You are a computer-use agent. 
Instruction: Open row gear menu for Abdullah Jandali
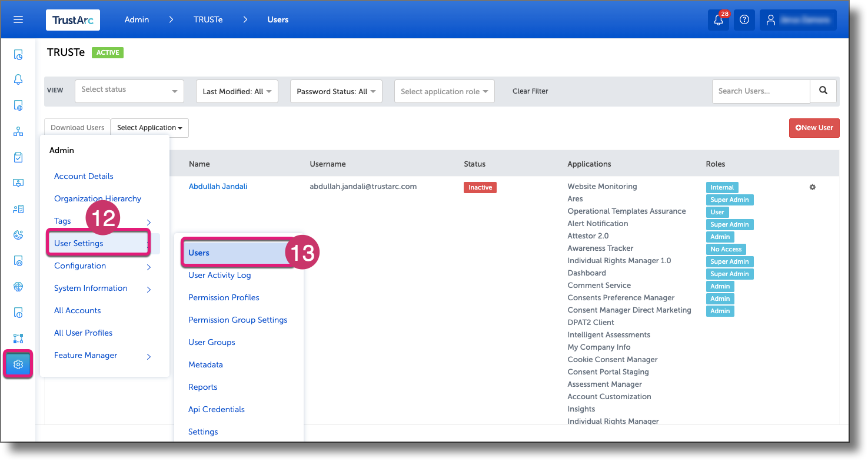tap(813, 187)
